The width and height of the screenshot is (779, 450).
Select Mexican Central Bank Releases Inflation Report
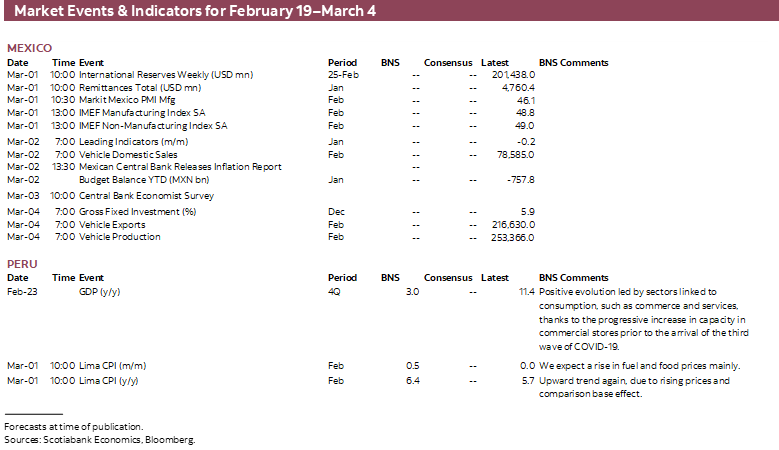(180, 167)
